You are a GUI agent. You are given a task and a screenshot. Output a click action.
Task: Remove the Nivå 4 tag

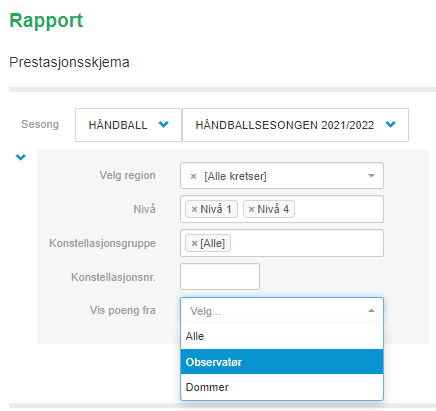[251, 209]
